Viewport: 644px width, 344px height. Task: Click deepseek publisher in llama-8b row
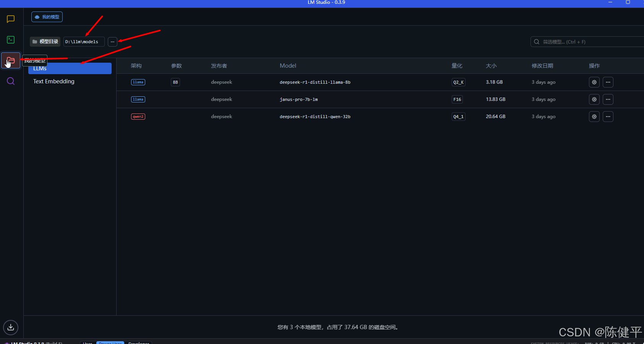pyautogui.click(x=221, y=82)
